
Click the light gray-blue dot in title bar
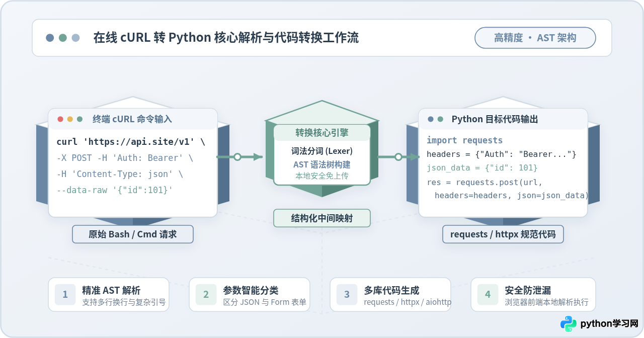click(76, 38)
